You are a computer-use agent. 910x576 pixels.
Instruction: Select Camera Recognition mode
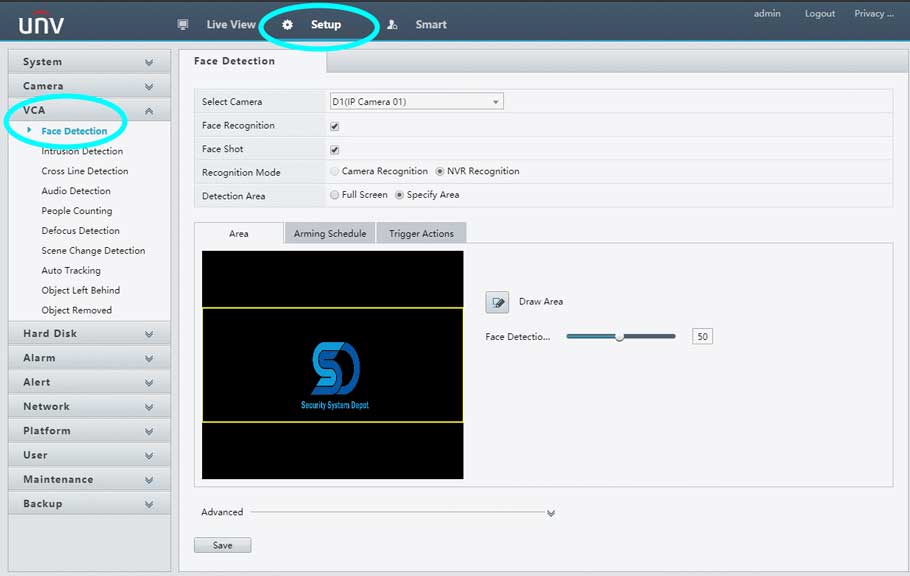point(334,172)
